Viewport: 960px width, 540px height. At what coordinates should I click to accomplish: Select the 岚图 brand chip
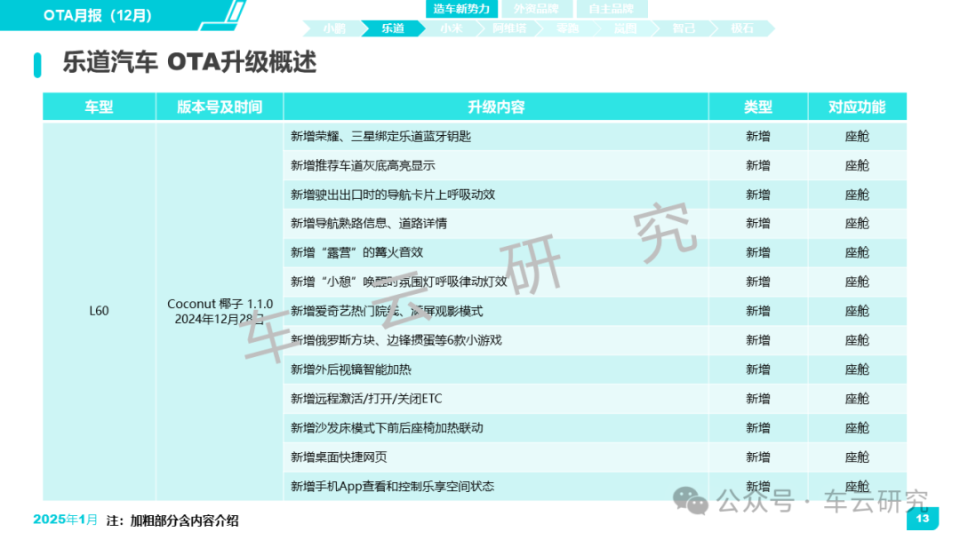coord(625,28)
